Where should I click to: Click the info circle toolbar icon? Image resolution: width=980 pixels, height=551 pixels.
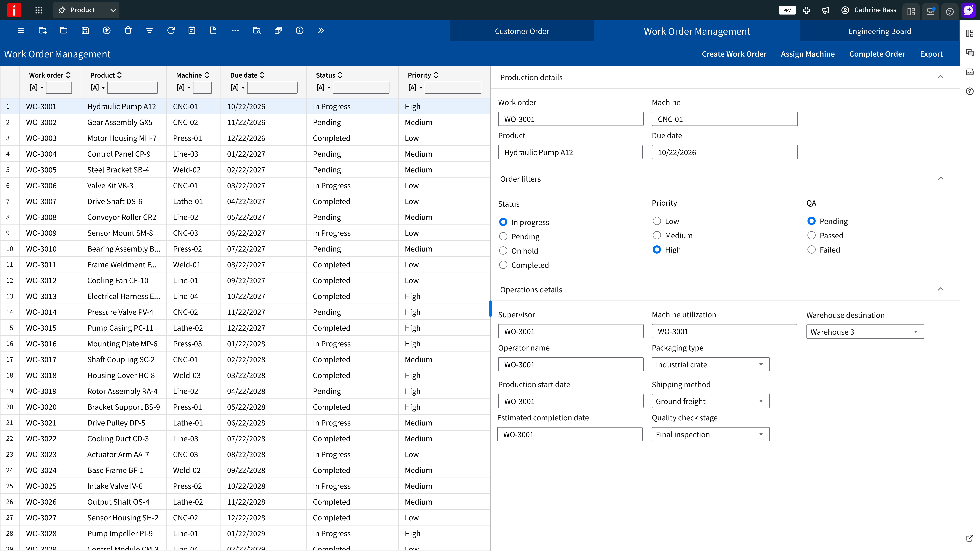(299, 30)
